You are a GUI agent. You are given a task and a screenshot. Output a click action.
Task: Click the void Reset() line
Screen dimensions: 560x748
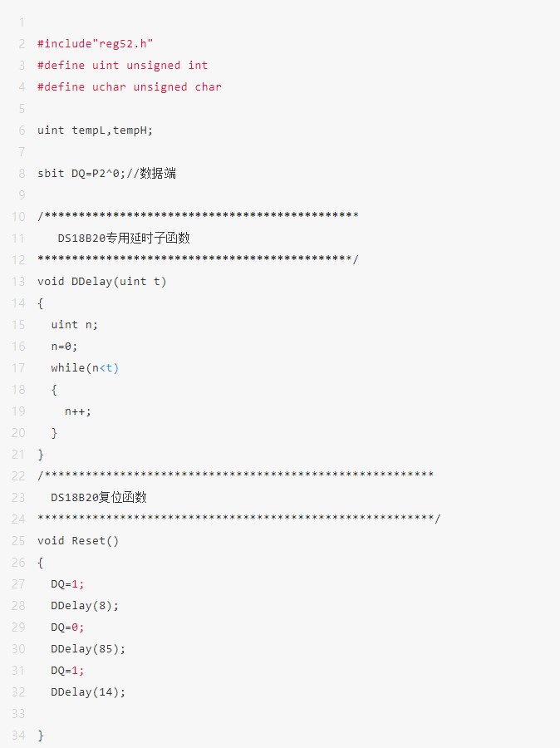tap(78, 540)
